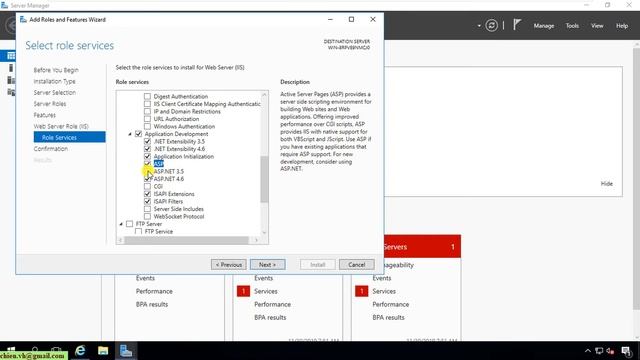Screen dimensions: 640x360
Task: Go to Web Server Role (IIS) step
Action: 61,126
